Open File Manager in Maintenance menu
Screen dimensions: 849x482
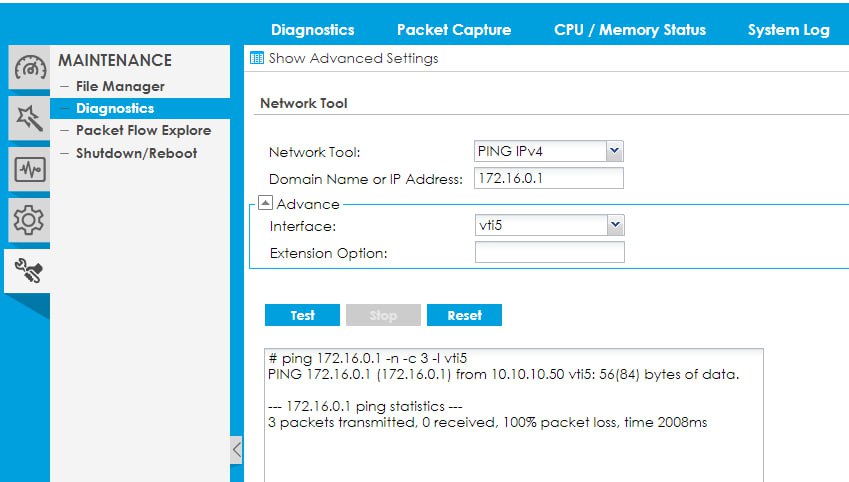tap(120, 86)
